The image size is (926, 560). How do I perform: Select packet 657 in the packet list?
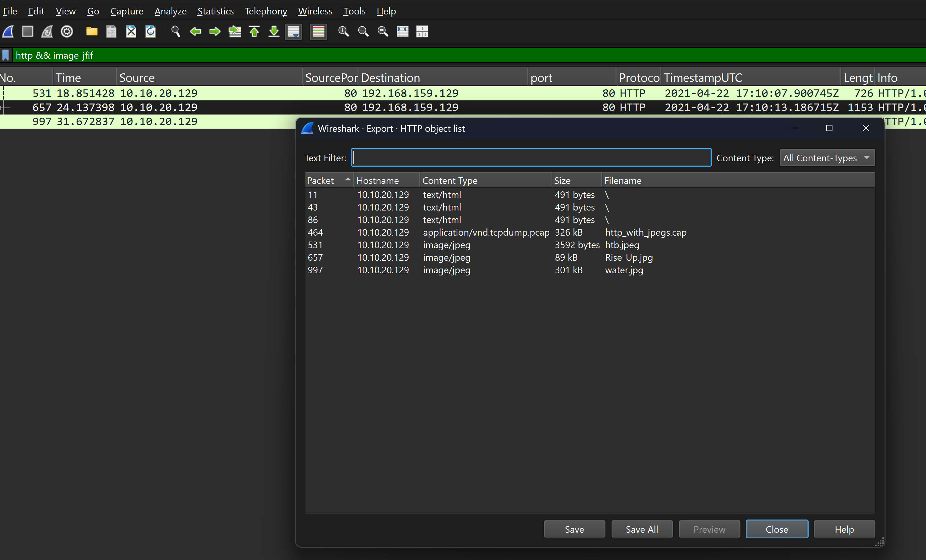(463, 107)
